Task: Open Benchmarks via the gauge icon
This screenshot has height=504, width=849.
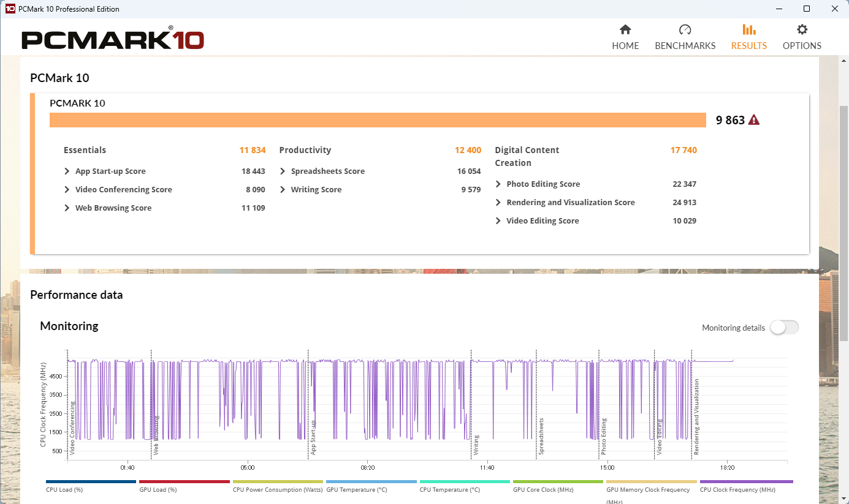Action: (685, 29)
